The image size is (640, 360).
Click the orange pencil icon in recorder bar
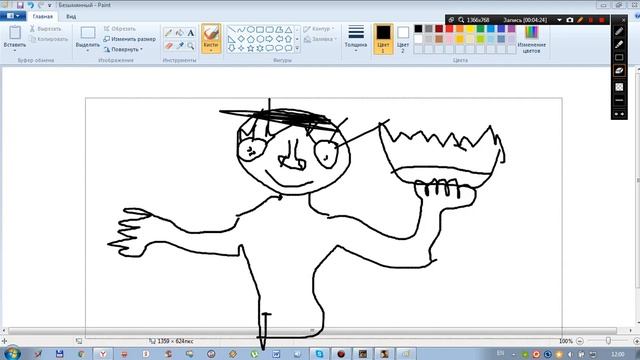pyautogui.click(x=580, y=20)
